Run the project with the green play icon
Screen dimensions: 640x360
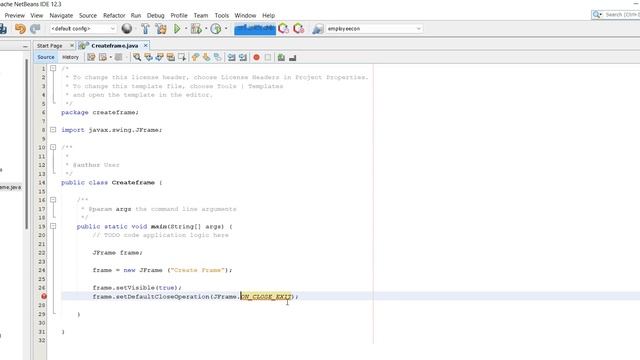(177, 29)
